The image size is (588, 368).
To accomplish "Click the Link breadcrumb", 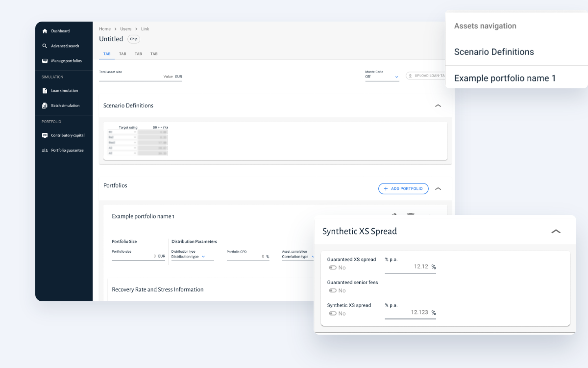I will point(145,29).
